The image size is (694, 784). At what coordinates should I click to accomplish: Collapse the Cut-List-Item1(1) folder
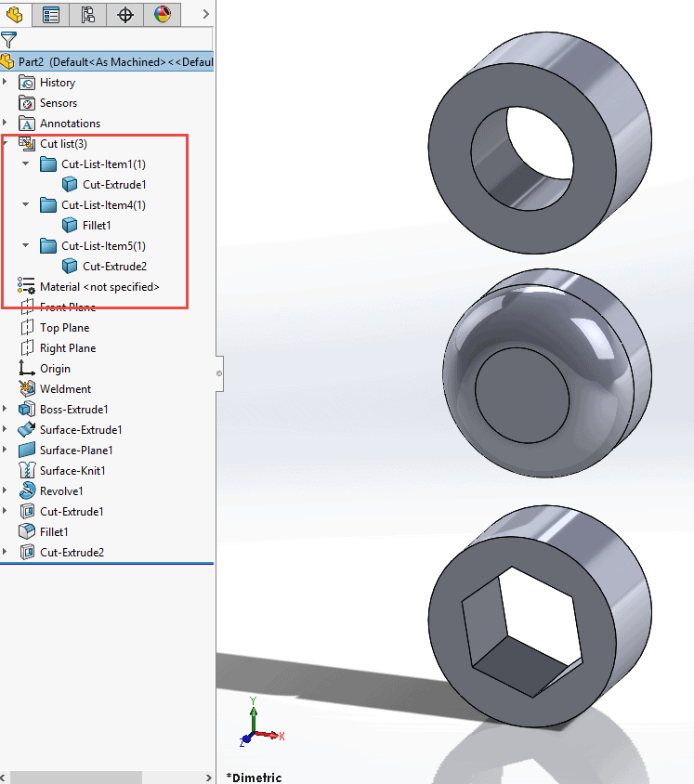pyautogui.click(x=25, y=163)
